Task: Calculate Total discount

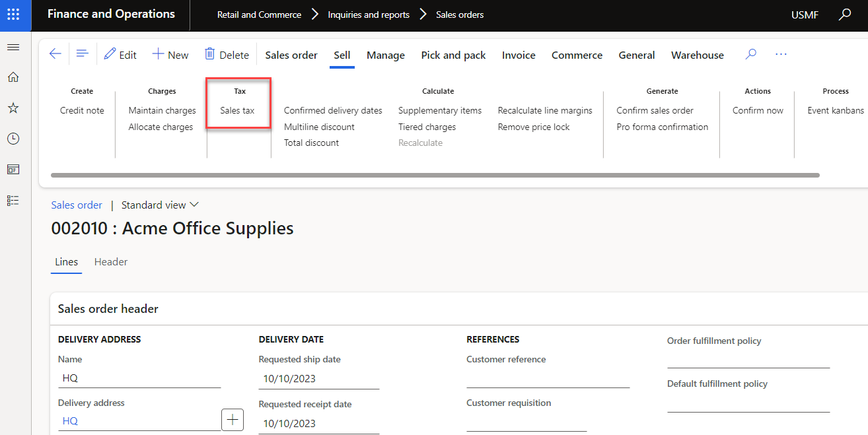Action: (311, 143)
